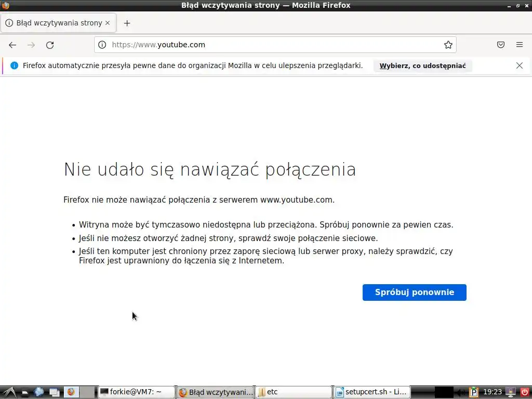Open the Pocket save icon
The image size is (532, 399).
point(501,45)
